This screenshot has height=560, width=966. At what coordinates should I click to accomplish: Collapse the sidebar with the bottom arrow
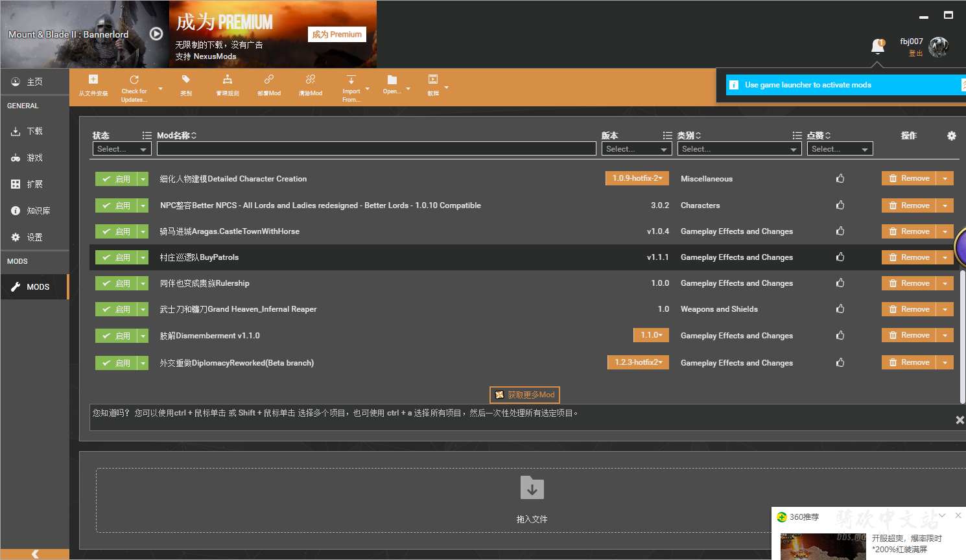click(x=35, y=554)
